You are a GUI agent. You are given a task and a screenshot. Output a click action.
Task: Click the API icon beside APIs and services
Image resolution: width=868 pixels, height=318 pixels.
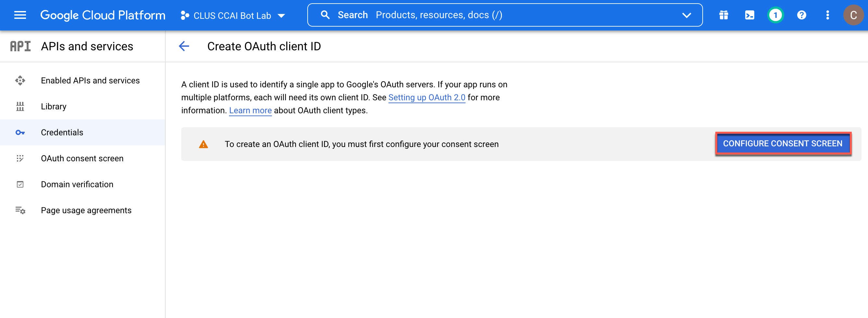[x=20, y=46]
